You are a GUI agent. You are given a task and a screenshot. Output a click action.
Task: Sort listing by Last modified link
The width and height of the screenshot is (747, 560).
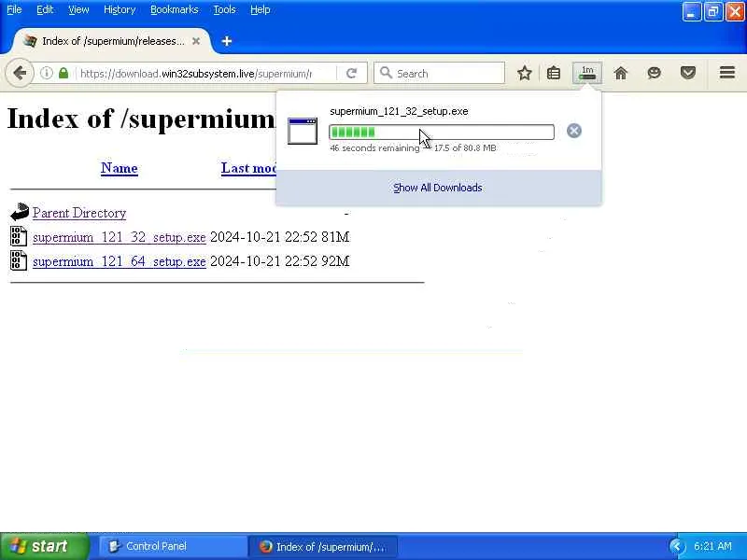click(x=248, y=168)
